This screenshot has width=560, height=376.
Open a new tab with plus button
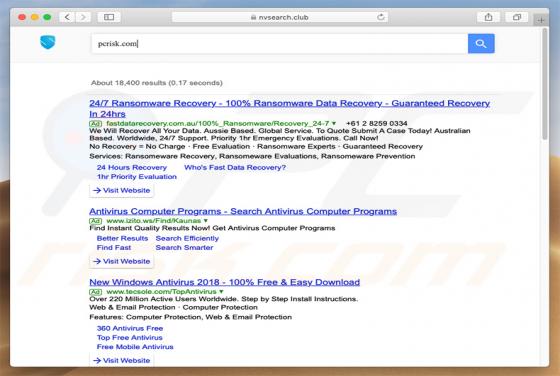(541, 20)
